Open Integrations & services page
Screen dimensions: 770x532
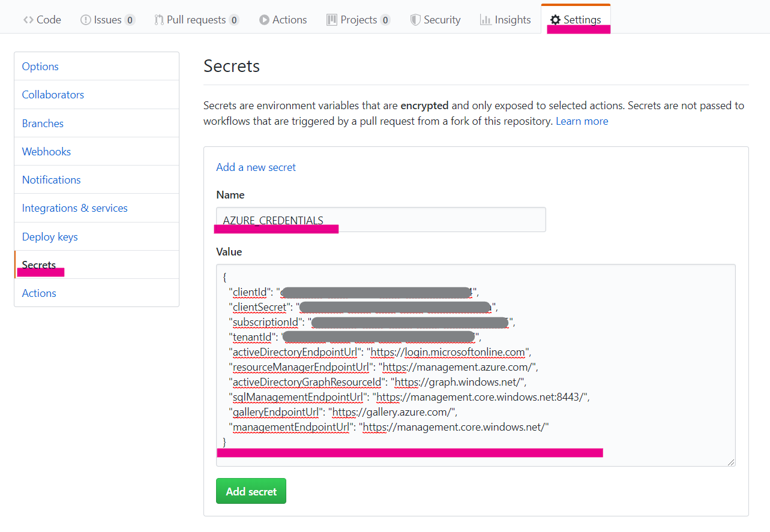[x=74, y=208]
